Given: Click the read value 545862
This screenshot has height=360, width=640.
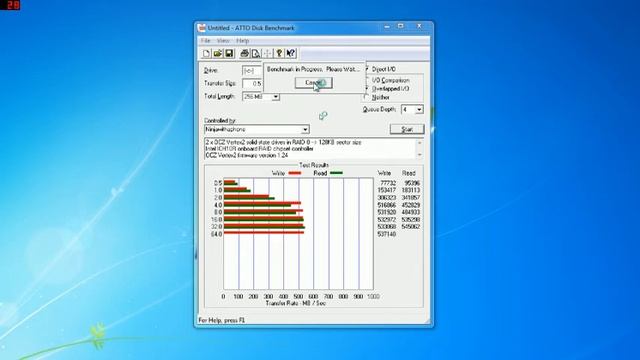Looking at the screenshot, I should (411, 227).
